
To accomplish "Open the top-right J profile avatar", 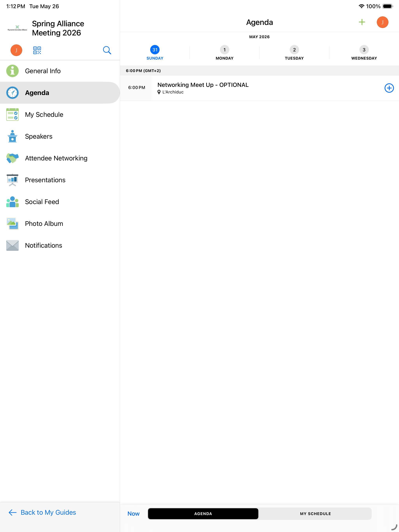I will click(382, 22).
